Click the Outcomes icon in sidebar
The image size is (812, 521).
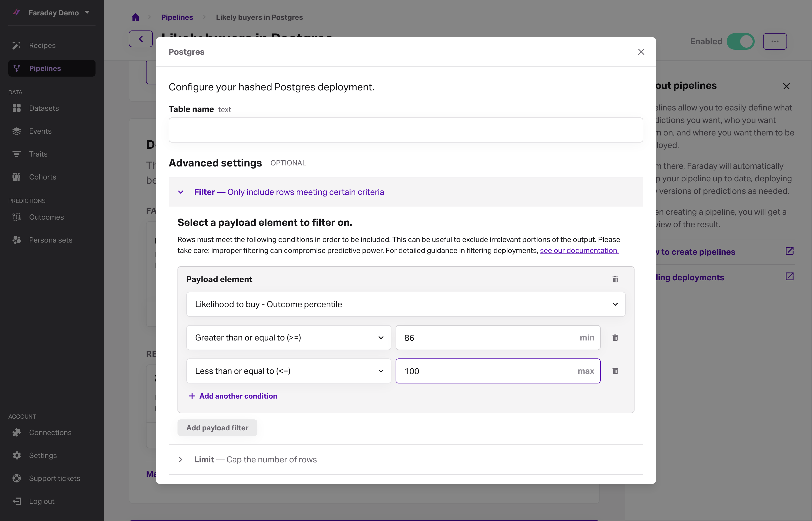point(17,217)
